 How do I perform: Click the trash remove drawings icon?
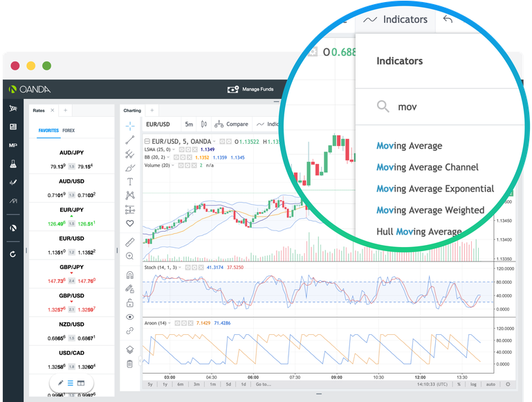tap(130, 364)
